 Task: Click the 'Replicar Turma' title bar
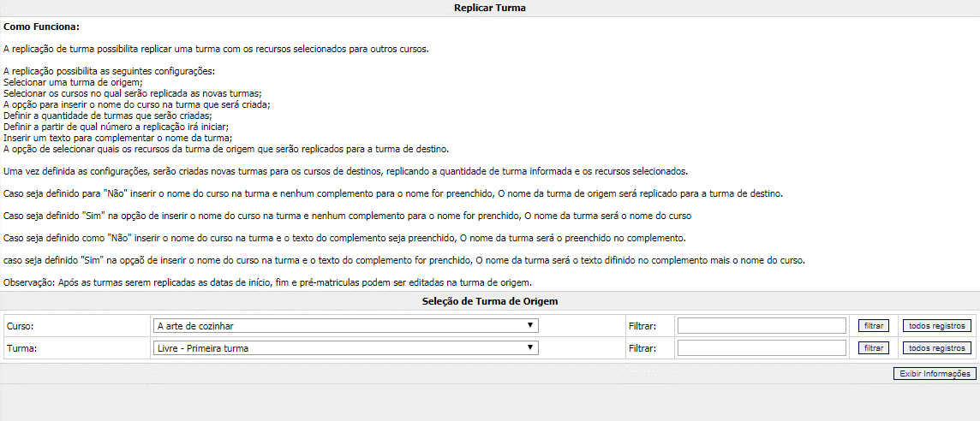(x=490, y=8)
